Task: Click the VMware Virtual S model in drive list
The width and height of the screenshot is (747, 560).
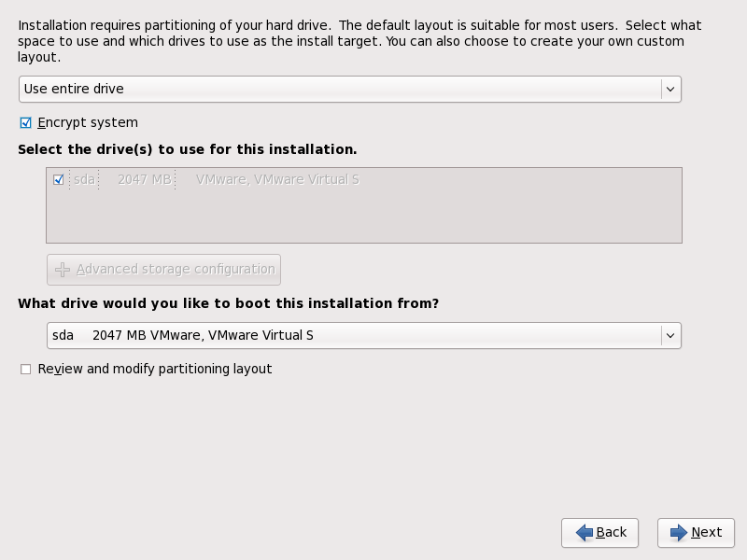Action: click(277, 179)
